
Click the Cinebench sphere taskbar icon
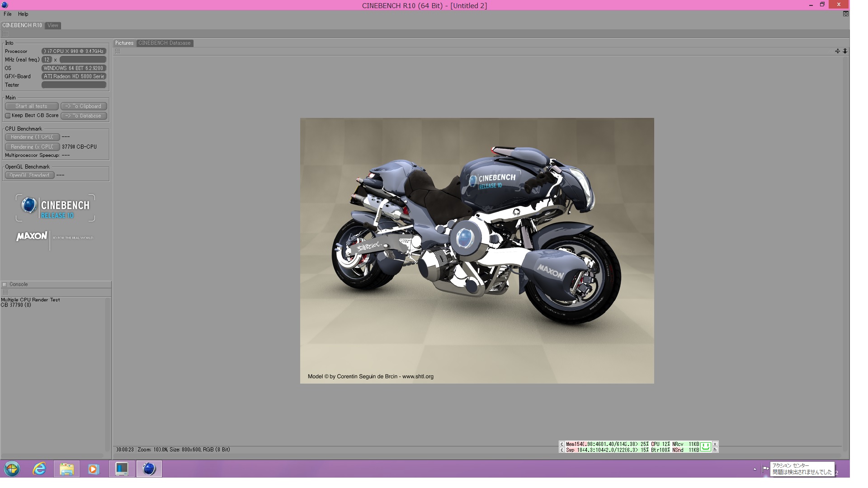pyautogui.click(x=149, y=469)
